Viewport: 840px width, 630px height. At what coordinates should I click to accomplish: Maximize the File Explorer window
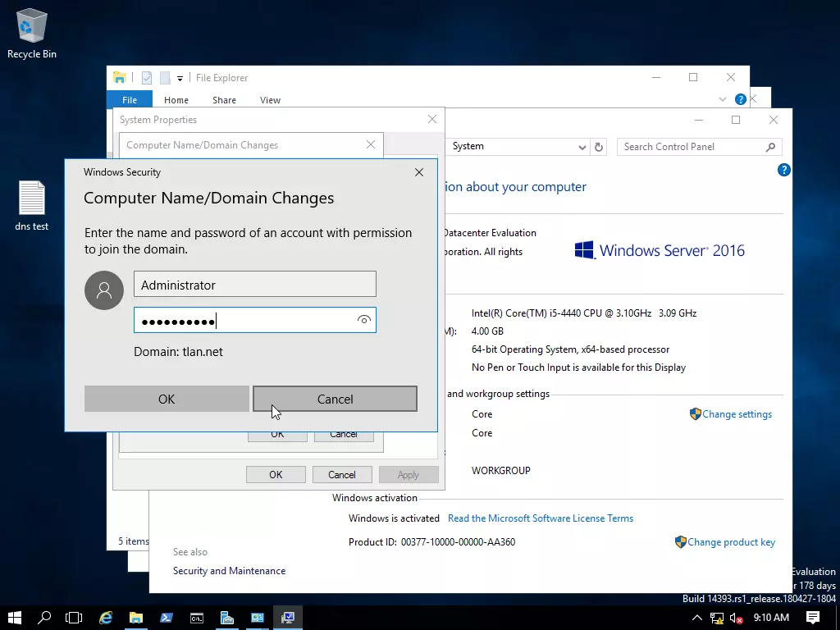tap(693, 77)
